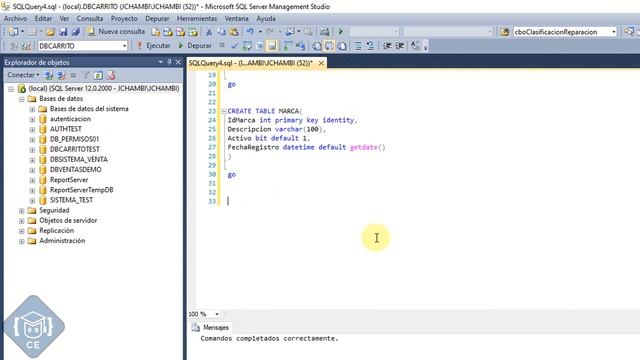Collapse the CREATE TABLE MARCA code block

[224, 111]
